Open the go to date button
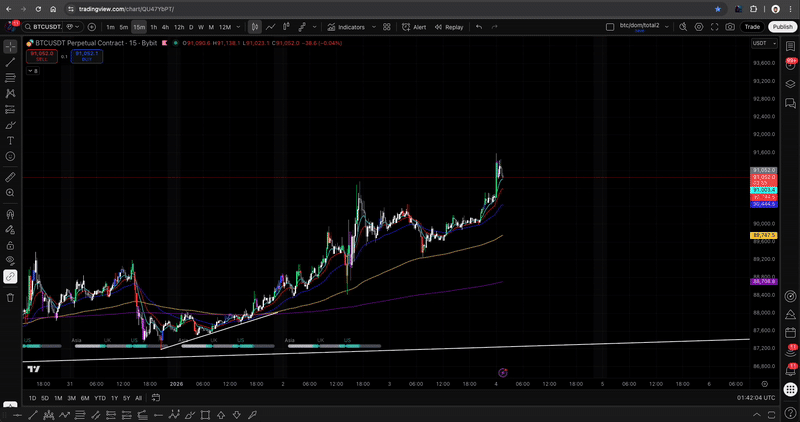This screenshot has width=800, height=422. pyautogui.click(x=156, y=398)
